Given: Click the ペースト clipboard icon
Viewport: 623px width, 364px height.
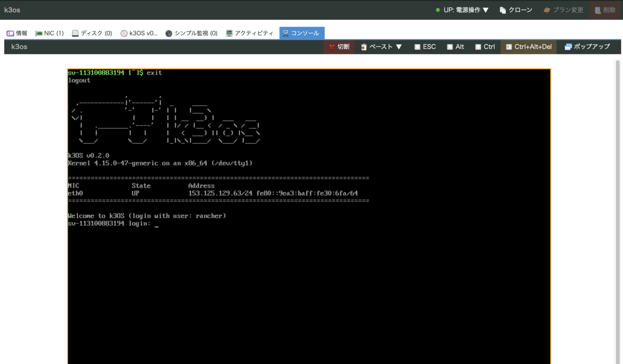Looking at the screenshot, I should click(x=364, y=47).
